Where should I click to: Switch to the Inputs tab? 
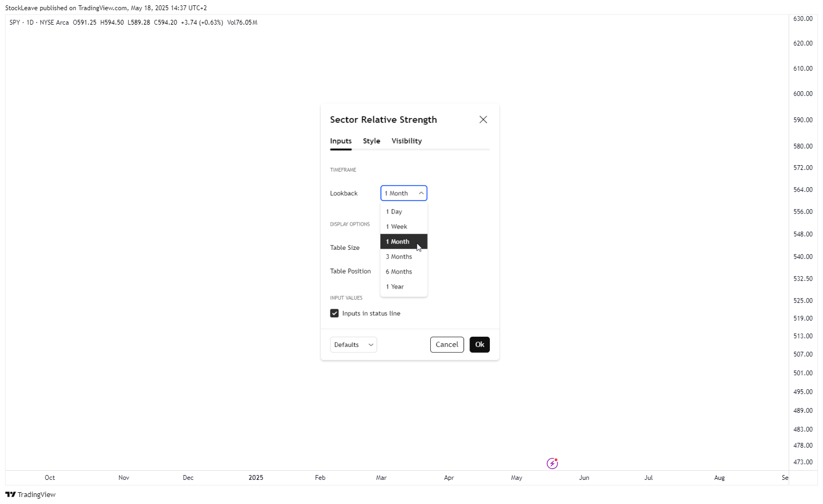point(341,141)
